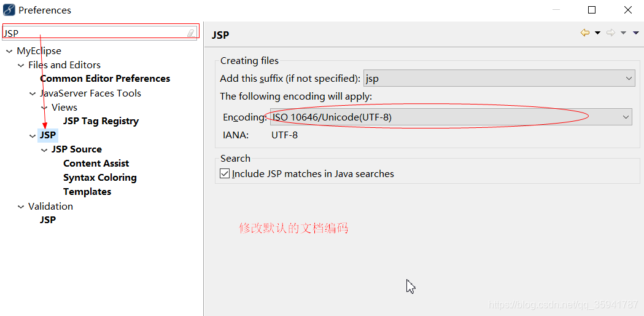Collapse the JSP Source node
This screenshot has width=644, height=316.
click(x=44, y=150)
